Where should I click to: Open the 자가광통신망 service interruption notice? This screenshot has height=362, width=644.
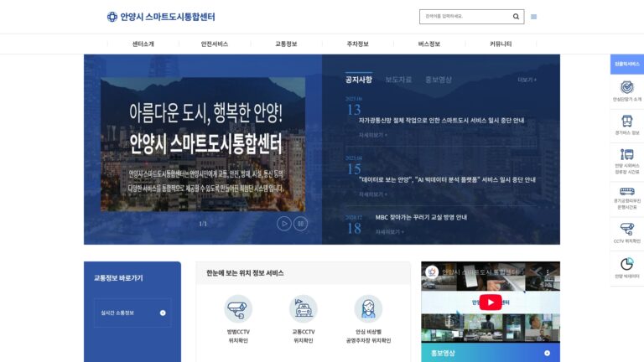pos(441,121)
